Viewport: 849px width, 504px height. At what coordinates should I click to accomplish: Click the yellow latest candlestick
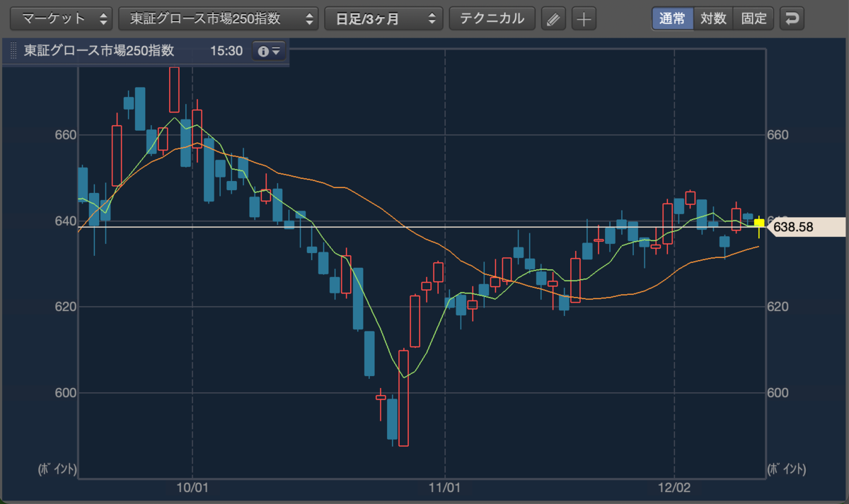pyautogui.click(x=758, y=225)
